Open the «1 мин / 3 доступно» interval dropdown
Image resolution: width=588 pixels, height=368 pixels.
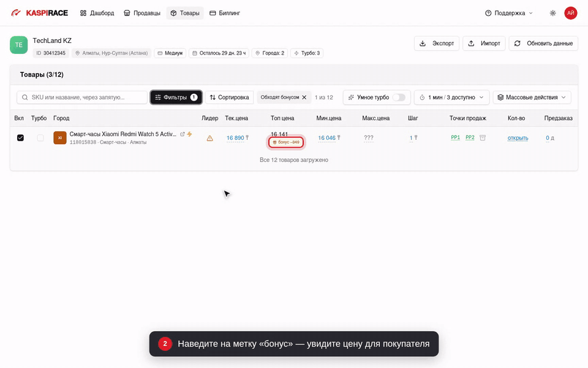pyautogui.click(x=451, y=98)
